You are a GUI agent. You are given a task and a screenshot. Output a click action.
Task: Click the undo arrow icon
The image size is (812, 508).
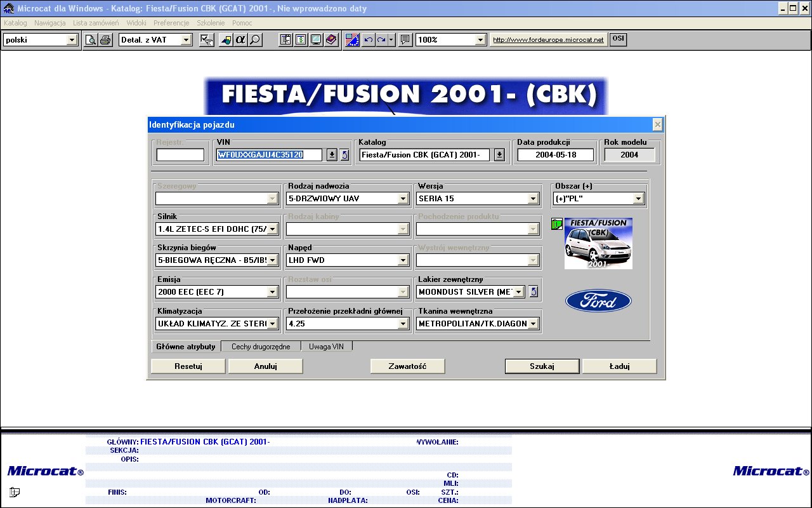coord(368,39)
